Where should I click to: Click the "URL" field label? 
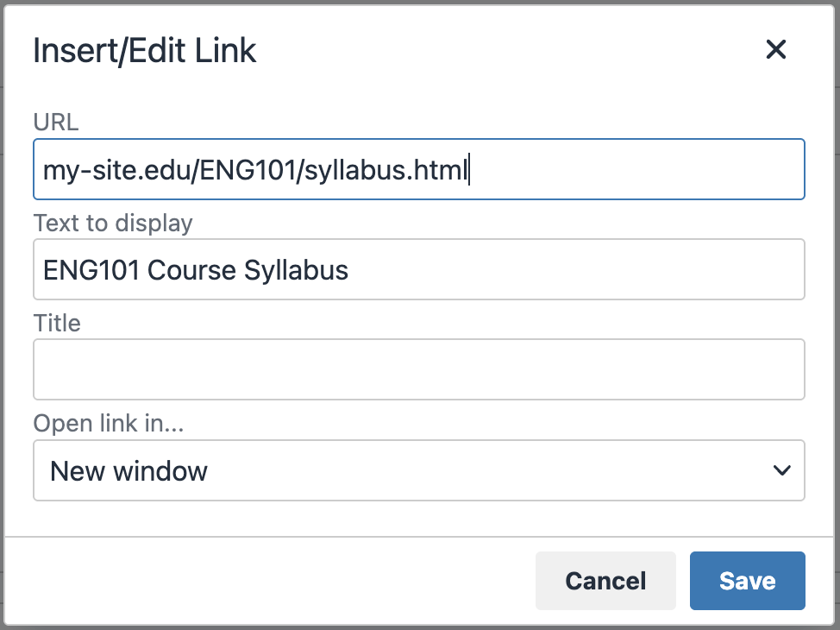(56, 123)
